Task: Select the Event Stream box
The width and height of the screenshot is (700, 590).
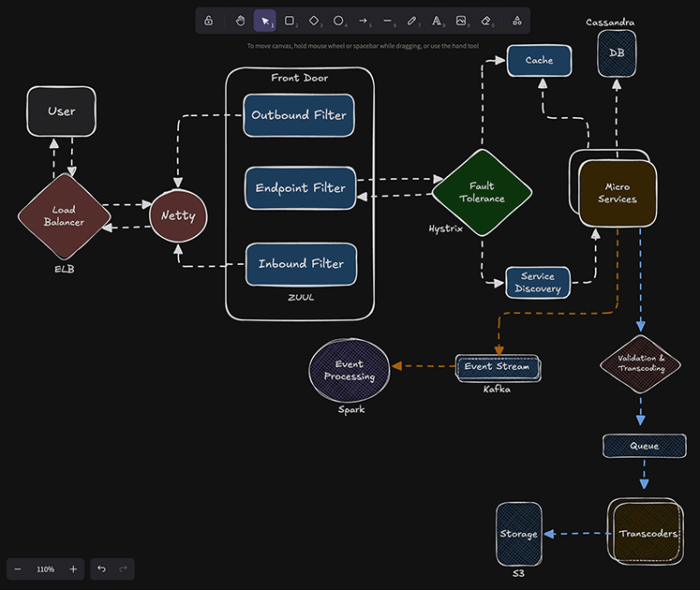Action: [498, 367]
